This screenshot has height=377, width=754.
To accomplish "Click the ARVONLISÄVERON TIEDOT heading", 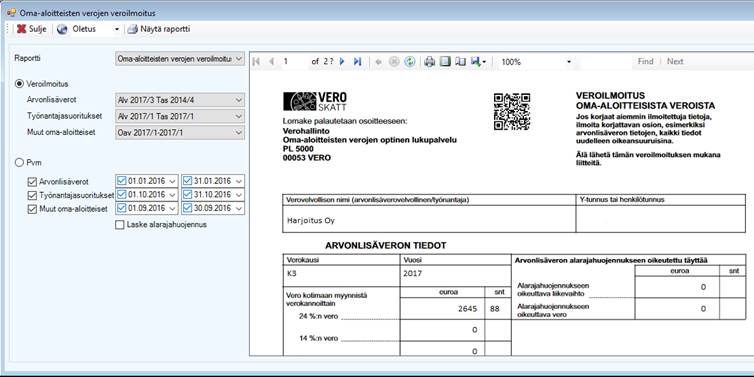I will [386, 246].
